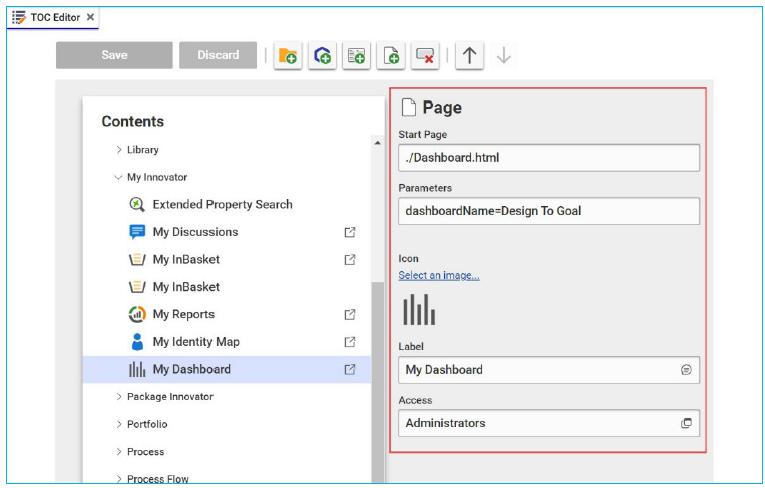Click the add form element toolbar icon
This screenshot has width=765, height=488.
click(357, 56)
